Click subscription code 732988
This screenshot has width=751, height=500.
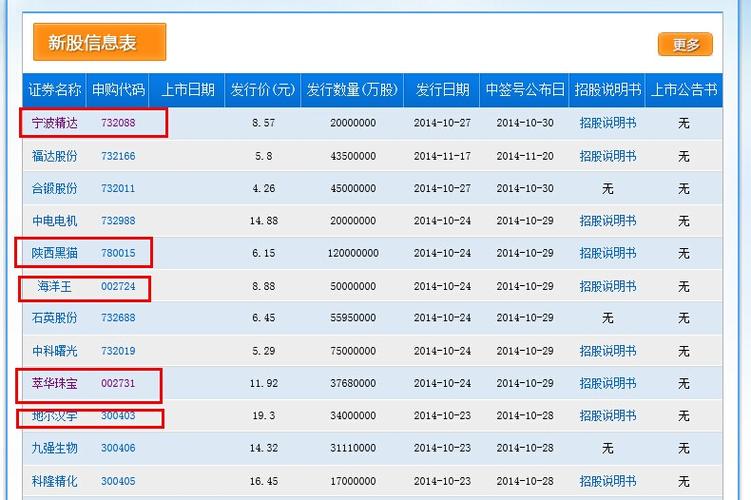(x=118, y=221)
